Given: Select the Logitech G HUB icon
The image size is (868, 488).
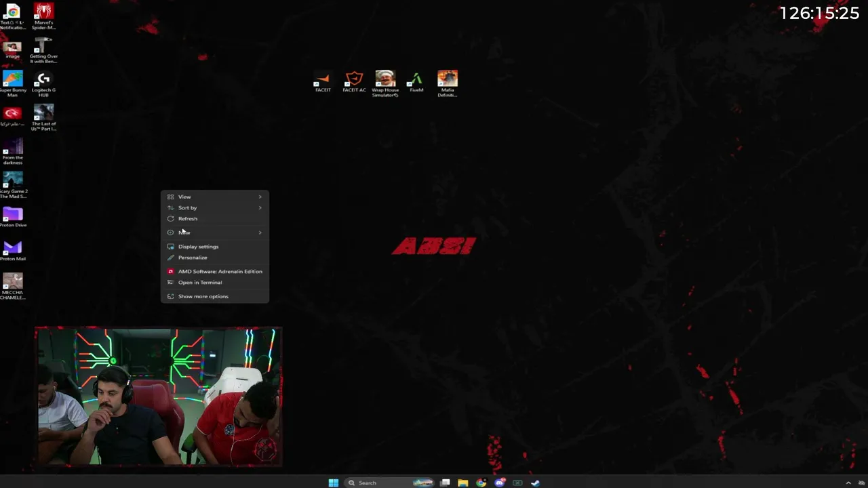Looking at the screenshot, I should point(43,85).
